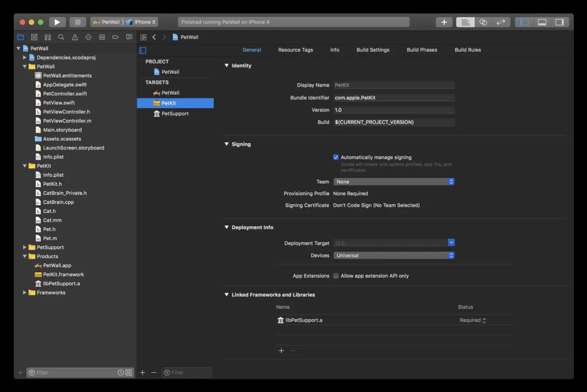Screen dimensions: 587x392
Task: Show only recent files filter icon
Action: pyautogui.click(x=121, y=372)
